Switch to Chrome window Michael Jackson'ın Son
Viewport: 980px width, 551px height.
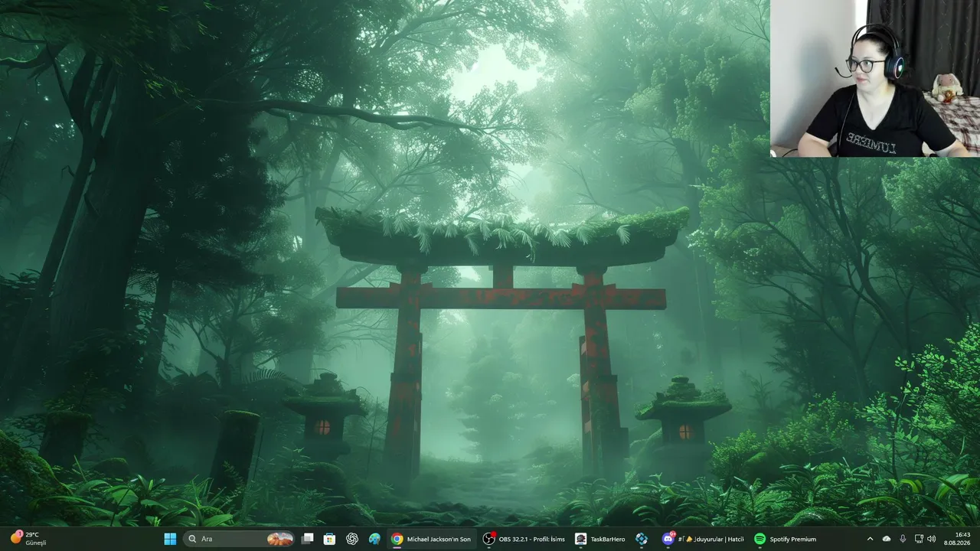tap(431, 539)
